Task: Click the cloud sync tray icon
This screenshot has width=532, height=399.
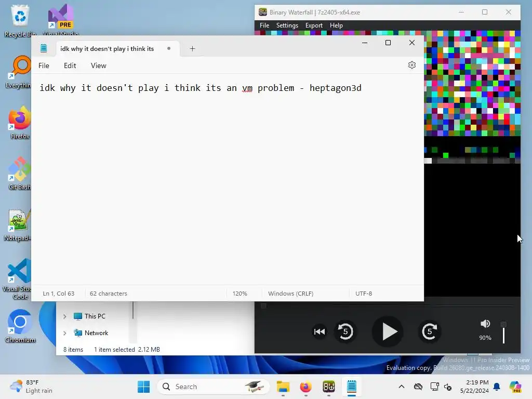Action: pyautogui.click(x=418, y=387)
